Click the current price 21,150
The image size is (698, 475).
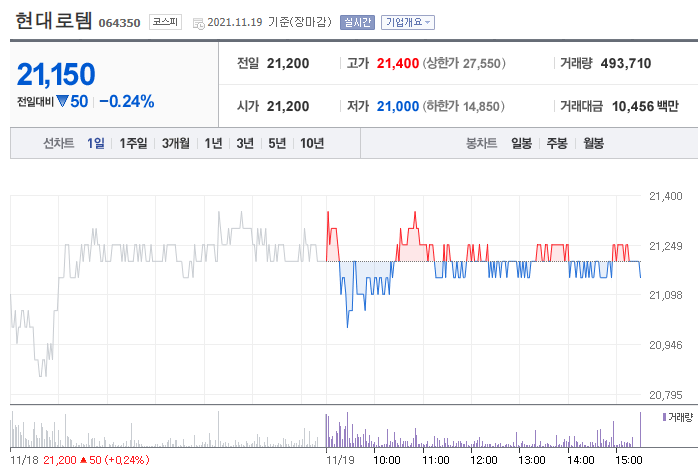pos(56,74)
